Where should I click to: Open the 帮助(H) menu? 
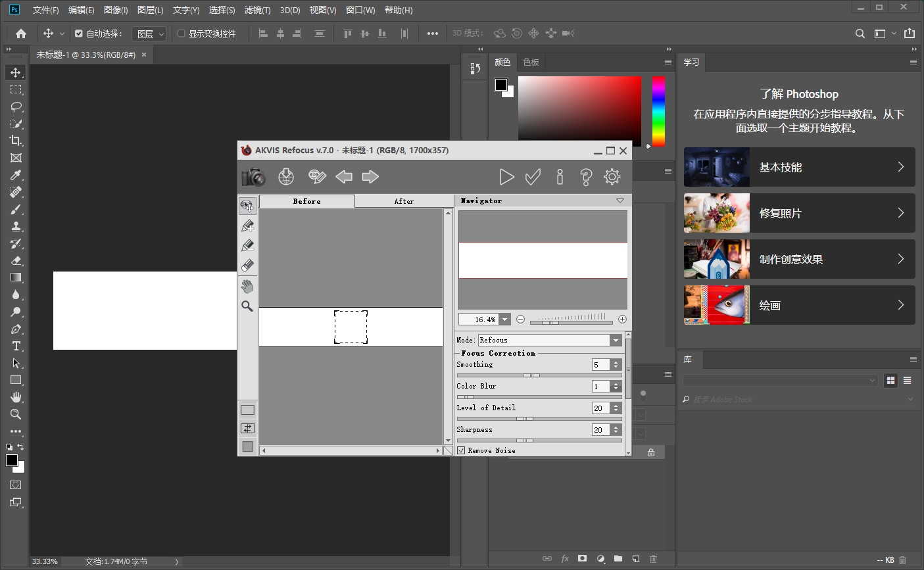399,10
